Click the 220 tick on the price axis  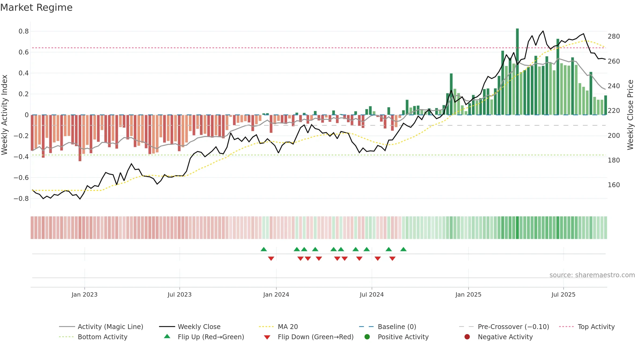click(x=614, y=110)
